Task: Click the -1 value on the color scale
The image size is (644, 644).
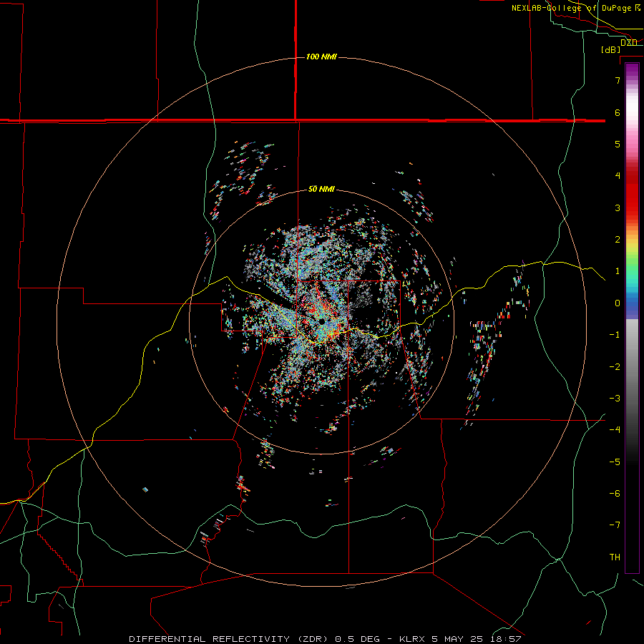Action: click(615, 335)
